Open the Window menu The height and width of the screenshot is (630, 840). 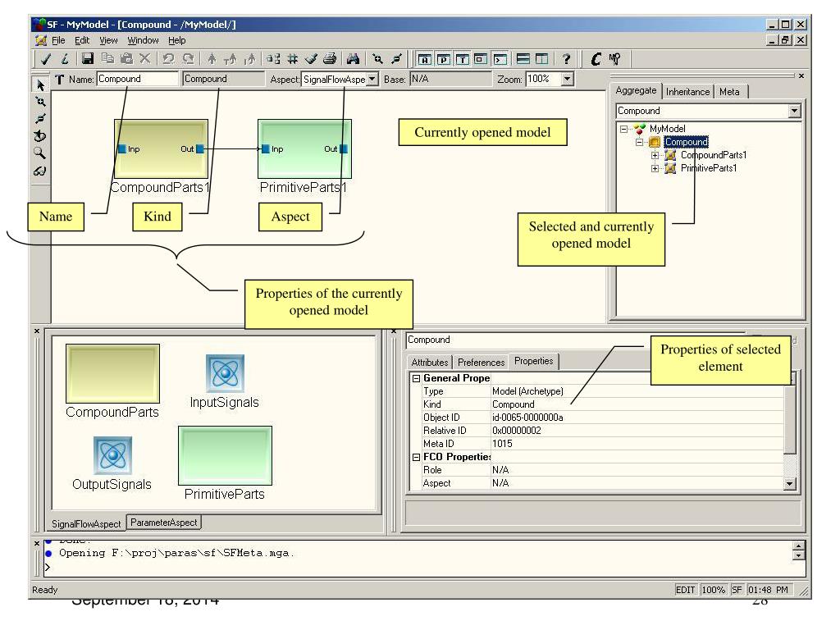pyautogui.click(x=143, y=40)
